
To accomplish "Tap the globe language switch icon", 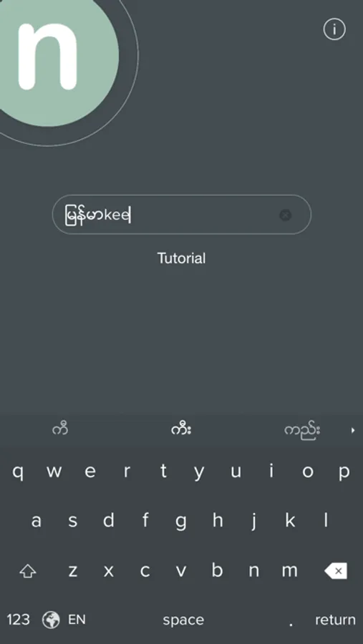I will 51,620.
